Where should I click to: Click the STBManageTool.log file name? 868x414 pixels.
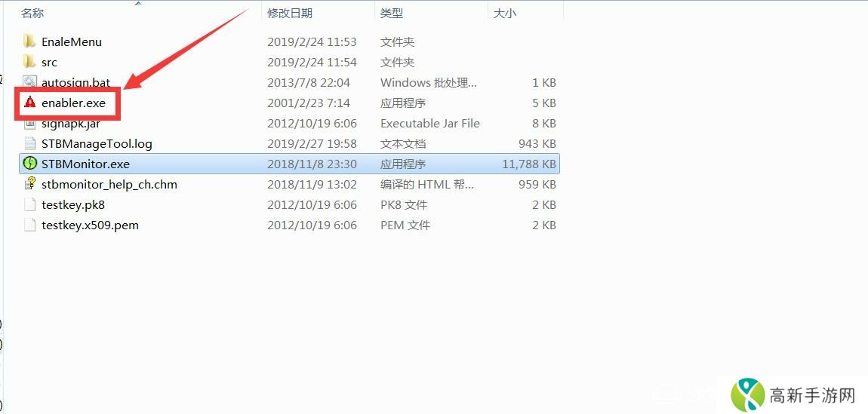pyautogui.click(x=97, y=144)
